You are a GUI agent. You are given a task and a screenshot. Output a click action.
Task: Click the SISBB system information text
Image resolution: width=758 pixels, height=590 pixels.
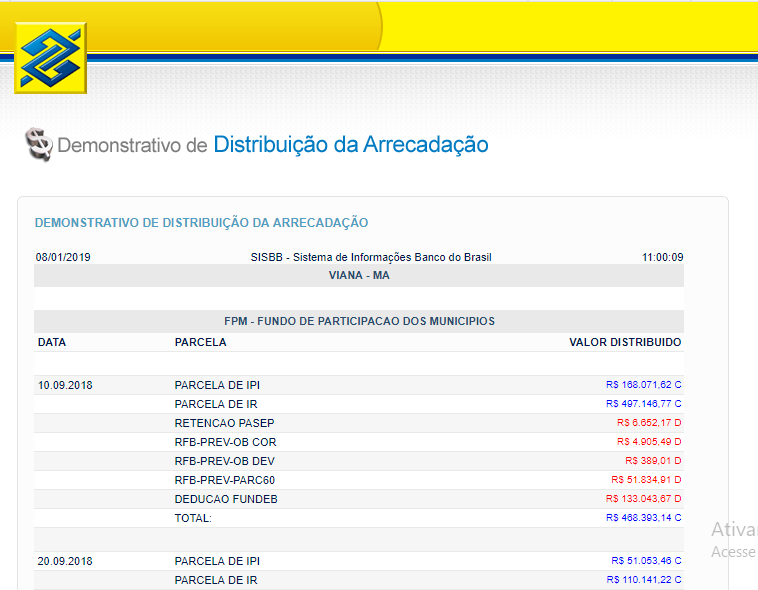pos(371,257)
